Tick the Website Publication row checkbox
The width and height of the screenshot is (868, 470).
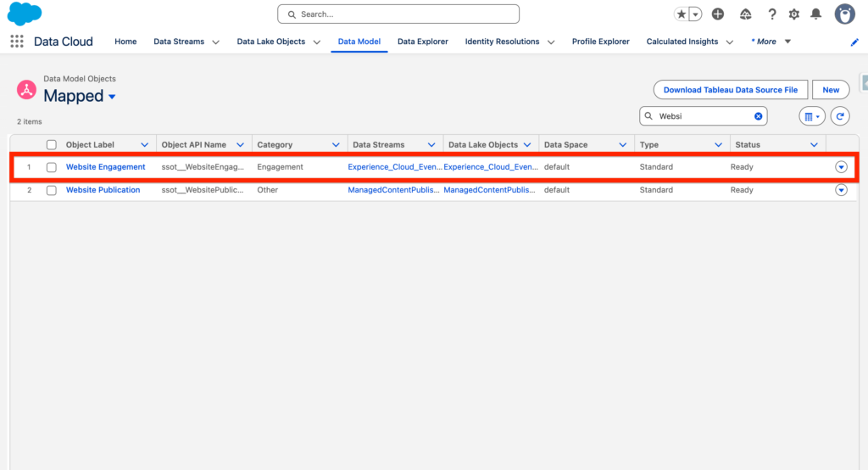click(52, 190)
